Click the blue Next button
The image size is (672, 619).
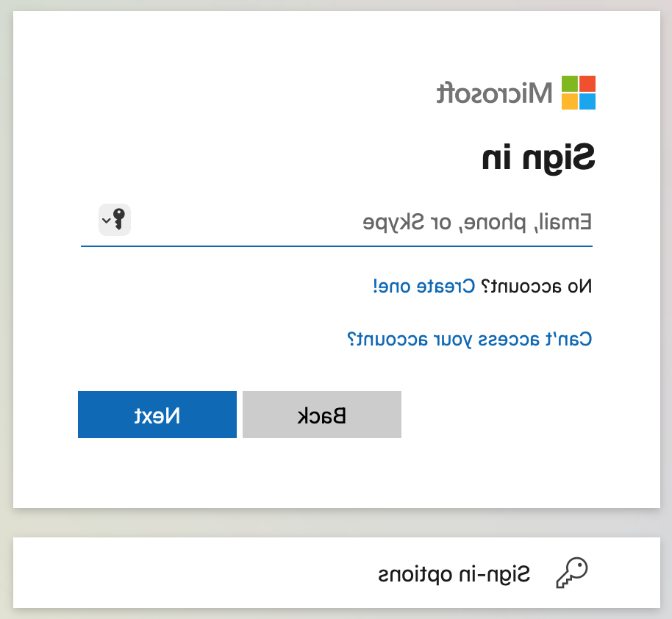click(x=157, y=415)
